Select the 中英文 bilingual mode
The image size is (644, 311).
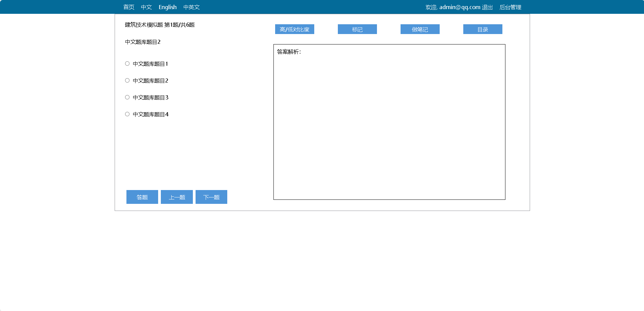pyautogui.click(x=192, y=7)
